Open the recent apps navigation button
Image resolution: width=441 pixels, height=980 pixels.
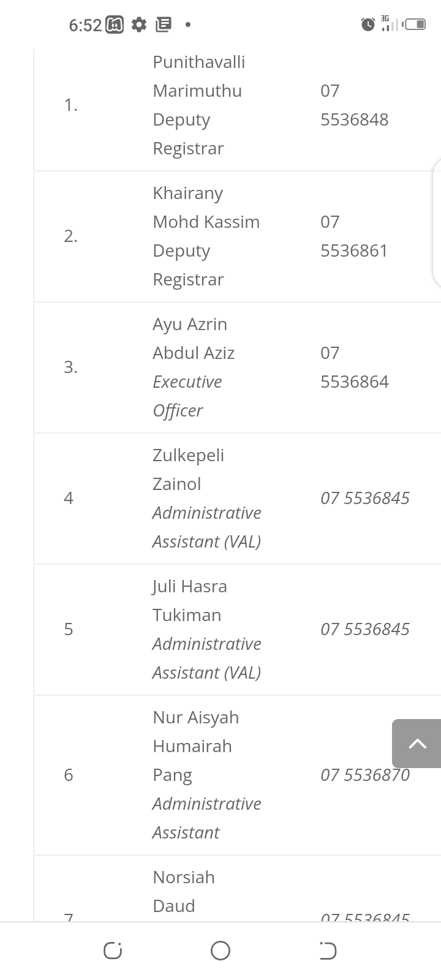(113, 951)
